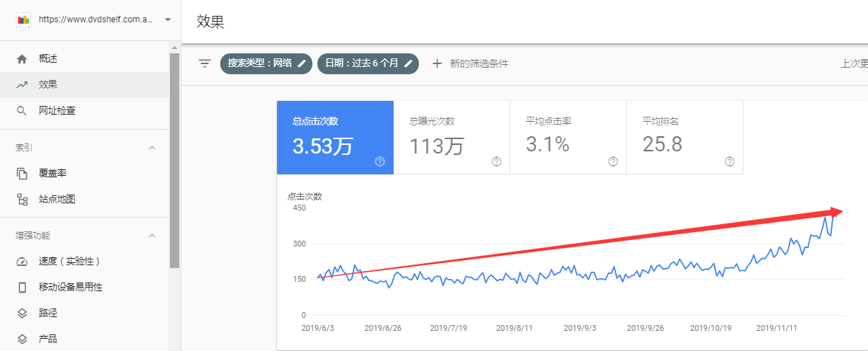Edit search type with pencil icon

(302, 63)
